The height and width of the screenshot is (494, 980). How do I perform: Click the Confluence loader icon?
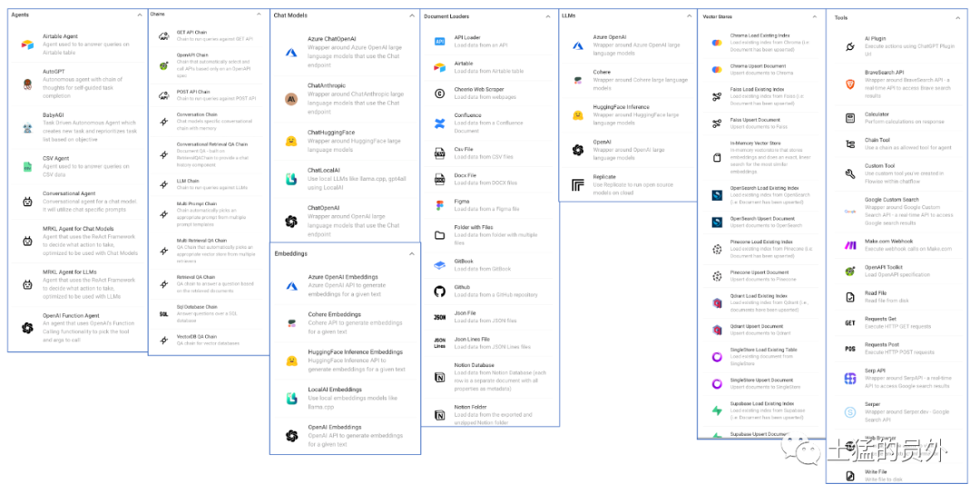[439, 123]
